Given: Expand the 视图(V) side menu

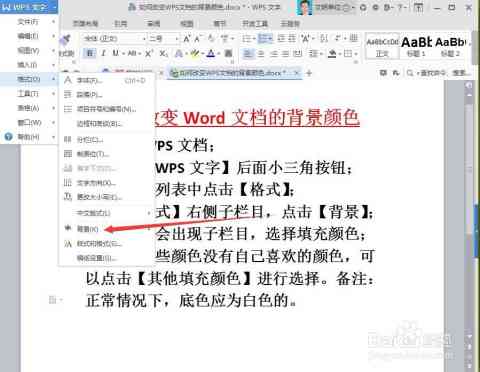Looking at the screenshot, I should click(29, 50).
